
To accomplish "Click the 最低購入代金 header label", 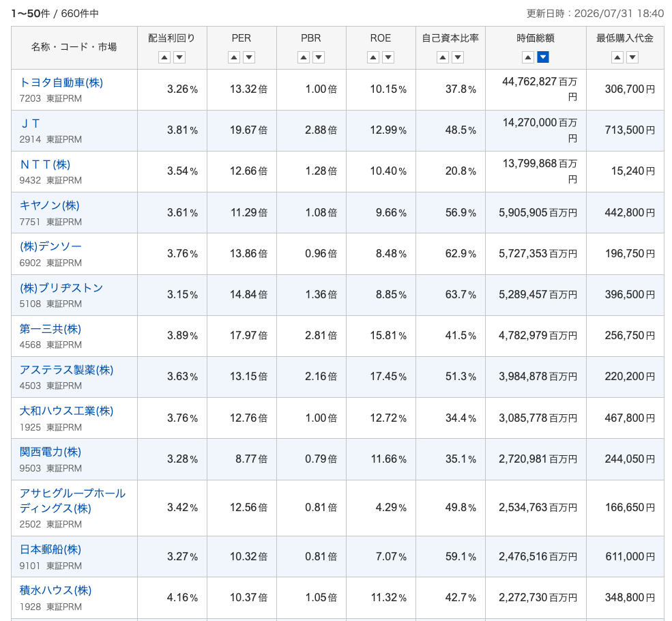I will (x=625, y=38).
